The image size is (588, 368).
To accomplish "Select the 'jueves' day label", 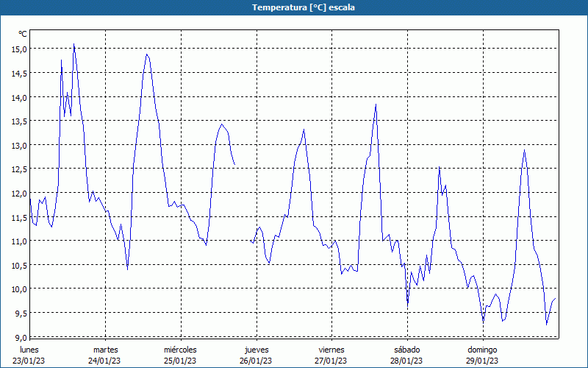I will tap(257, 350).
